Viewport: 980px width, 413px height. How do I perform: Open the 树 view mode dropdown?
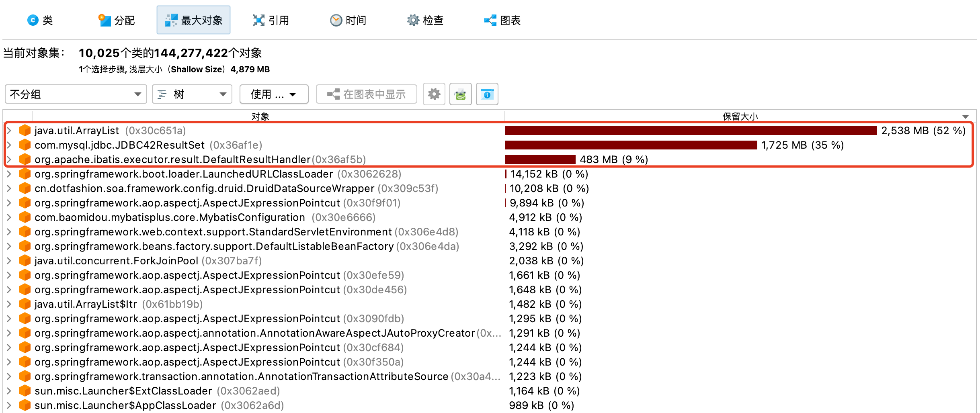pyautogui.click(x=192, y=94)
